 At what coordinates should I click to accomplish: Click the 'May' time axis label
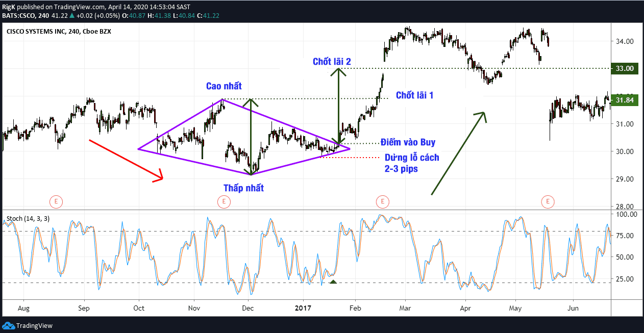[515, 309]
